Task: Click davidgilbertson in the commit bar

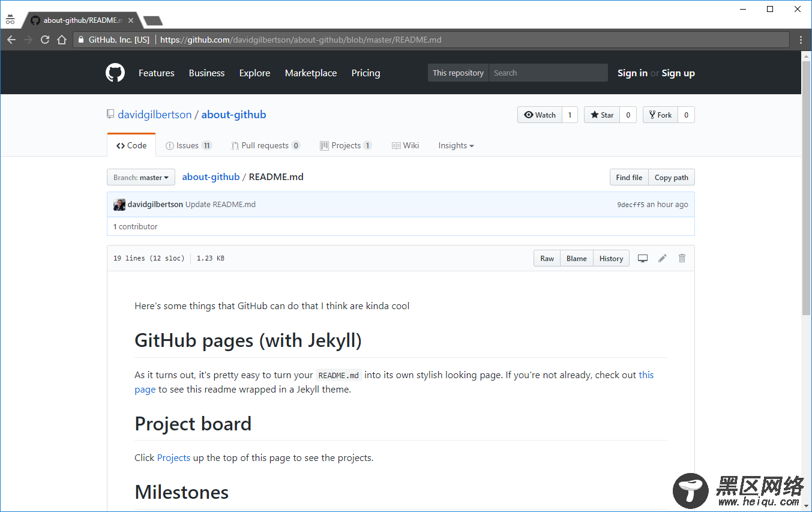Action: (155, 204)
